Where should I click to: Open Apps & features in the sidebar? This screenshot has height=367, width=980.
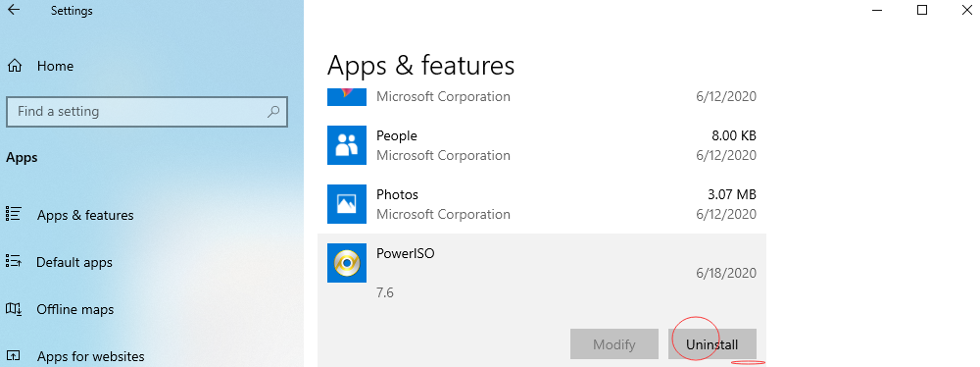tap(85, 215)
